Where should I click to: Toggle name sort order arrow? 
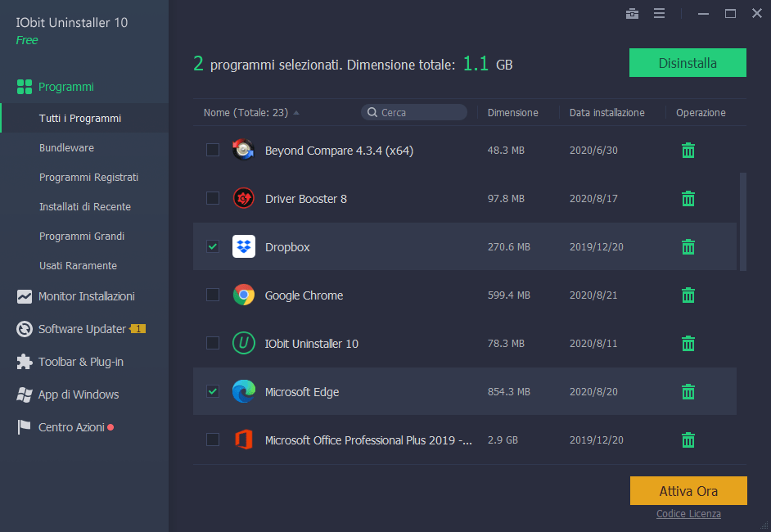pyautogui.click(x=296, y=113)
